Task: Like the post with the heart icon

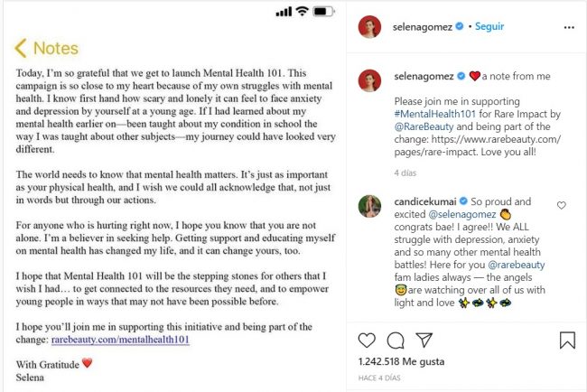Action: click(x=367, y=341)
